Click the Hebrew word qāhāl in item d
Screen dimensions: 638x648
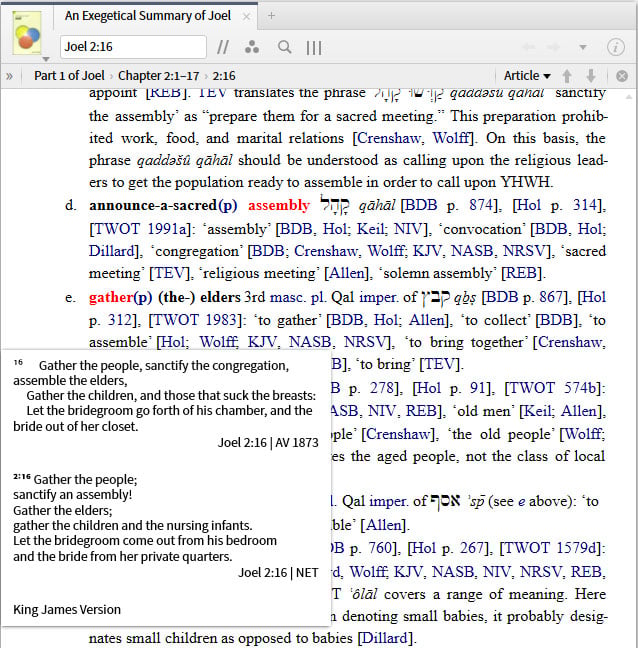click(x=335, y=205)
